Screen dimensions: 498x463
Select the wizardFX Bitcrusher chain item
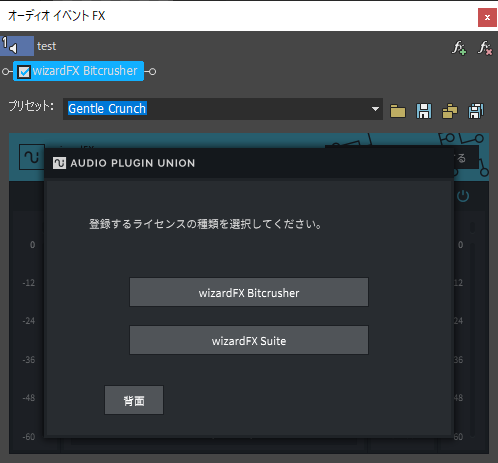coord(78,71)
